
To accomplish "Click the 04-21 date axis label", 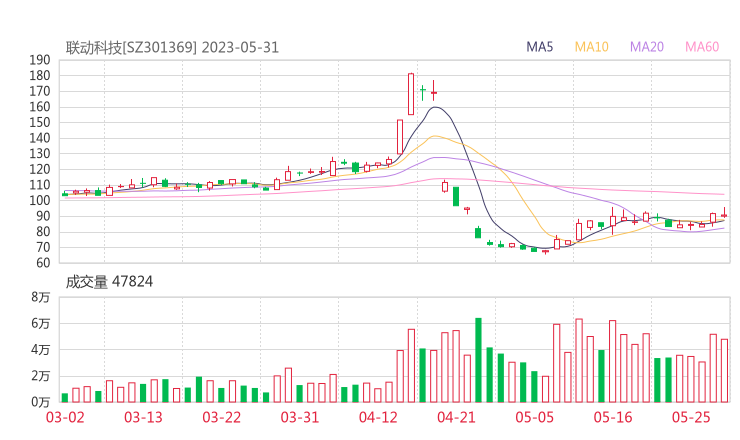I will coord(456,417).
